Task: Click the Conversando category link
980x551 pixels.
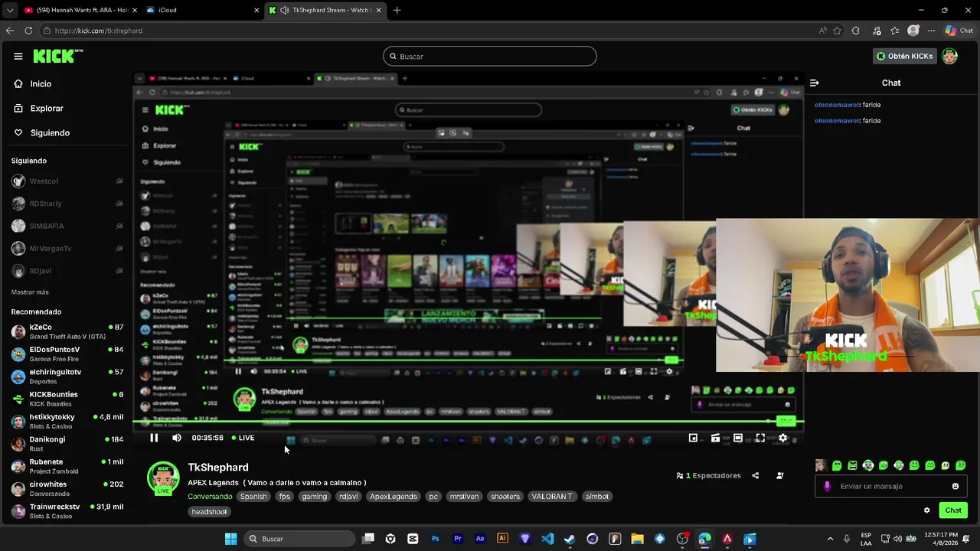Action: [x=210, y=497]
